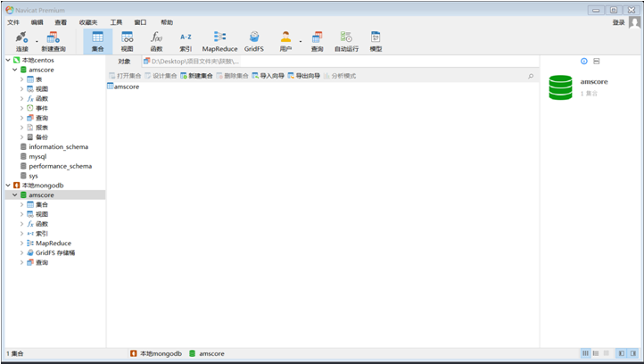Toggle the left navigation pane icon

(622, 353)
